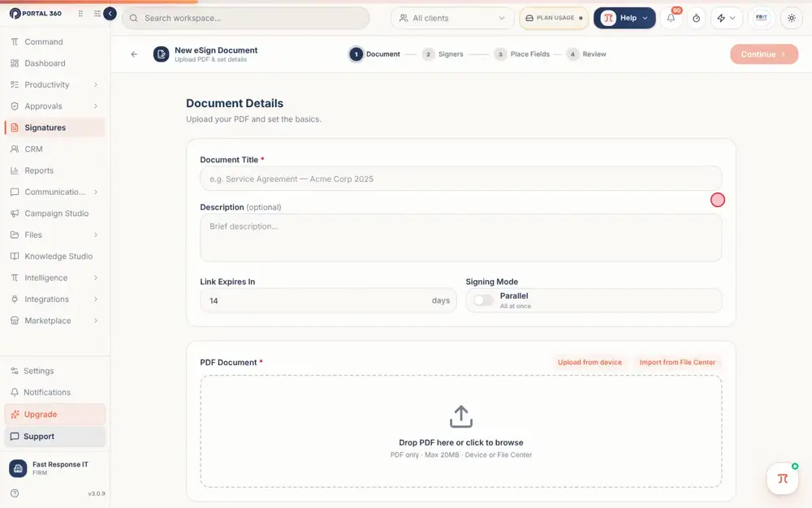Open the Support button
Viewport: 812px width, 508px height.
point(55,437)
